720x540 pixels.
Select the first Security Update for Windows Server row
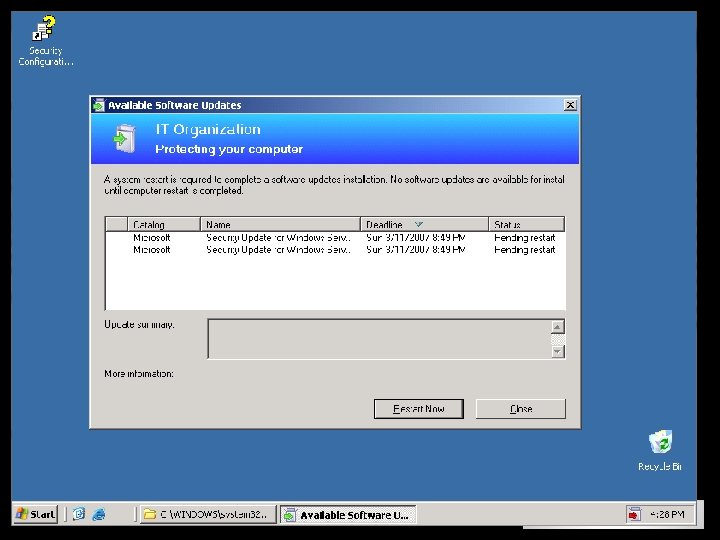click(335, 237)
